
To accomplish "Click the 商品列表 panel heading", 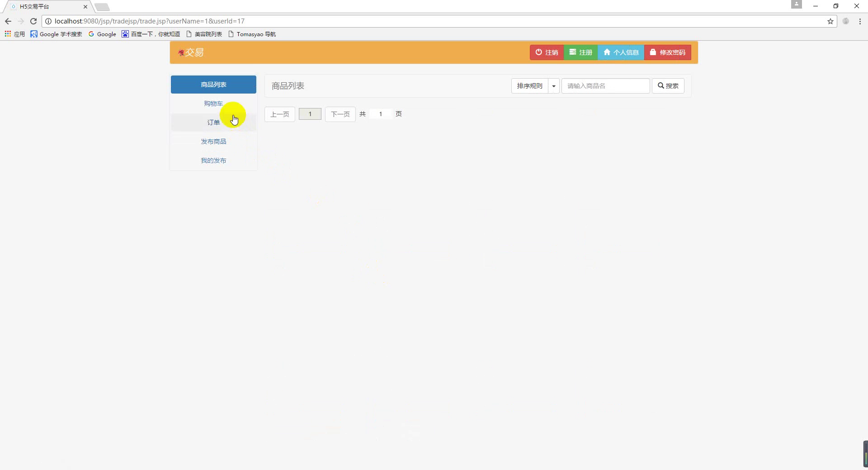I will tap(288, 86).
